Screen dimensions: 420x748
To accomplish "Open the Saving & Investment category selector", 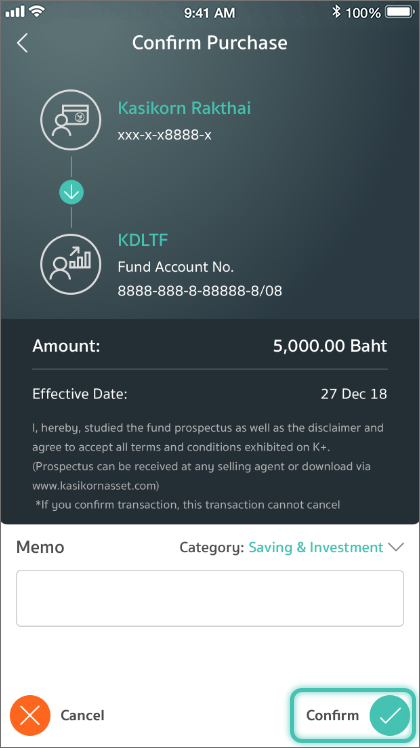I will coord(315,547).
